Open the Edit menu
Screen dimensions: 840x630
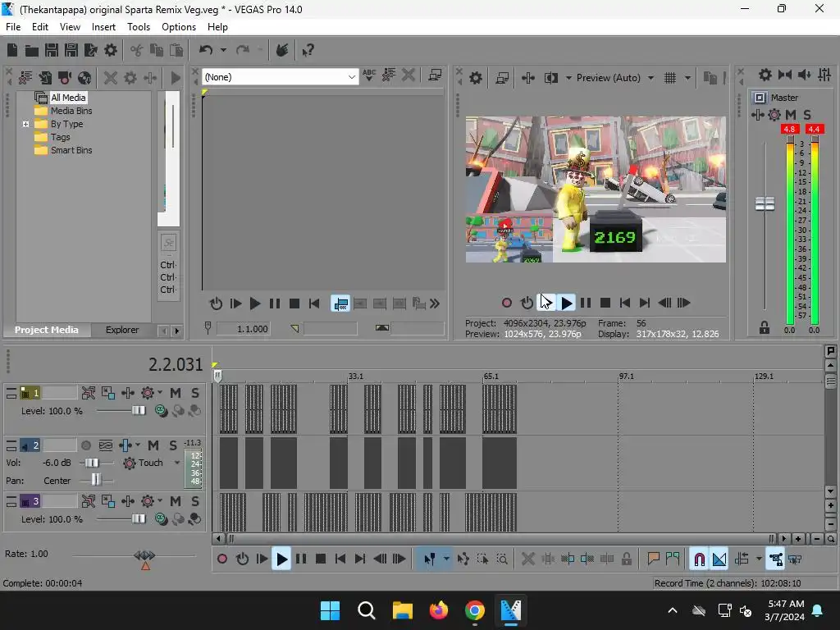[39, 27]
